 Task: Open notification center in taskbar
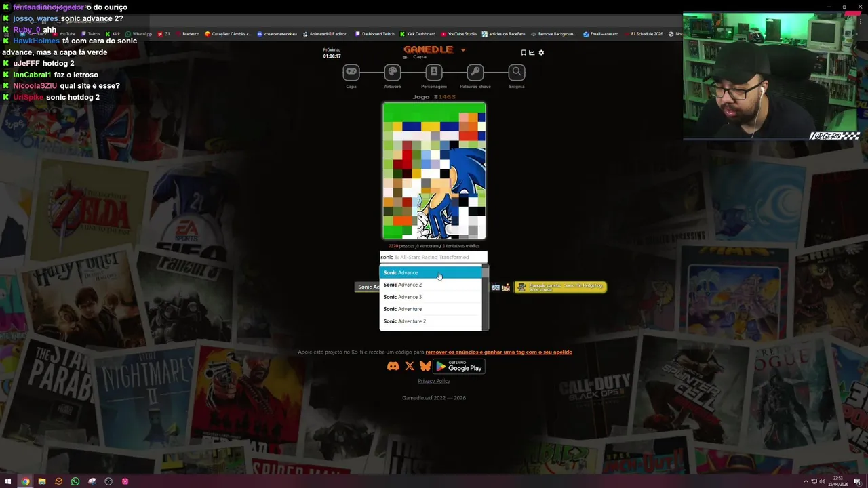click(858, 481)
